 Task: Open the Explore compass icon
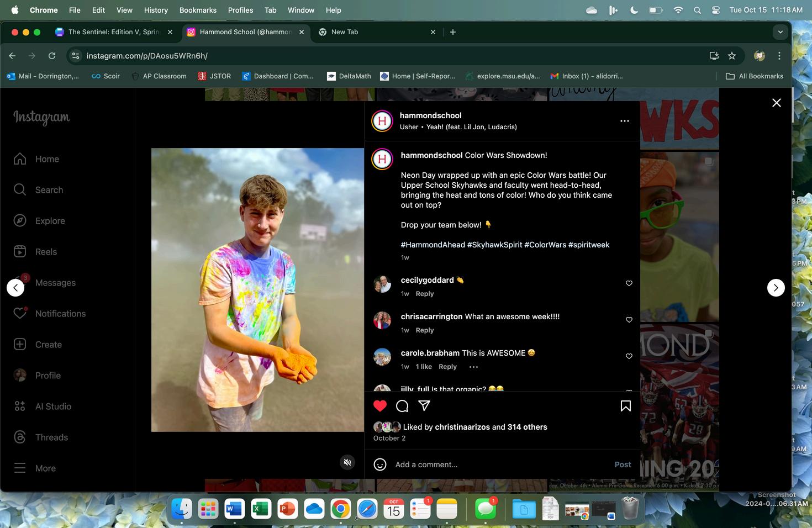tap(20, 221)
